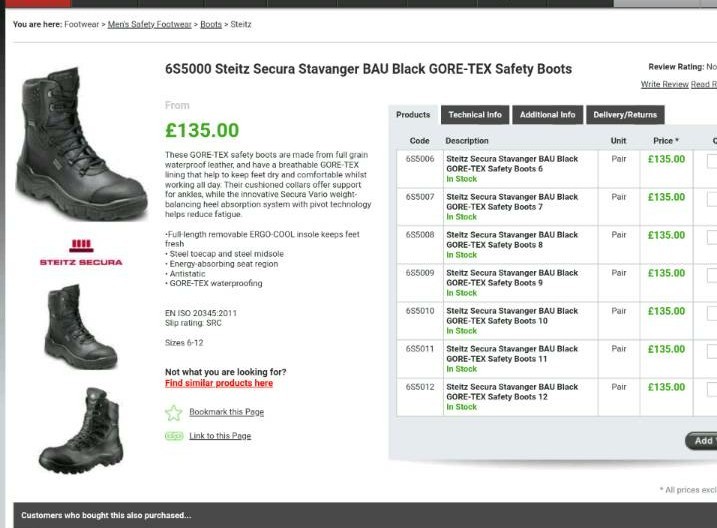Click the Review Rating label
The image size is (717, 528).
coord(676,67)
